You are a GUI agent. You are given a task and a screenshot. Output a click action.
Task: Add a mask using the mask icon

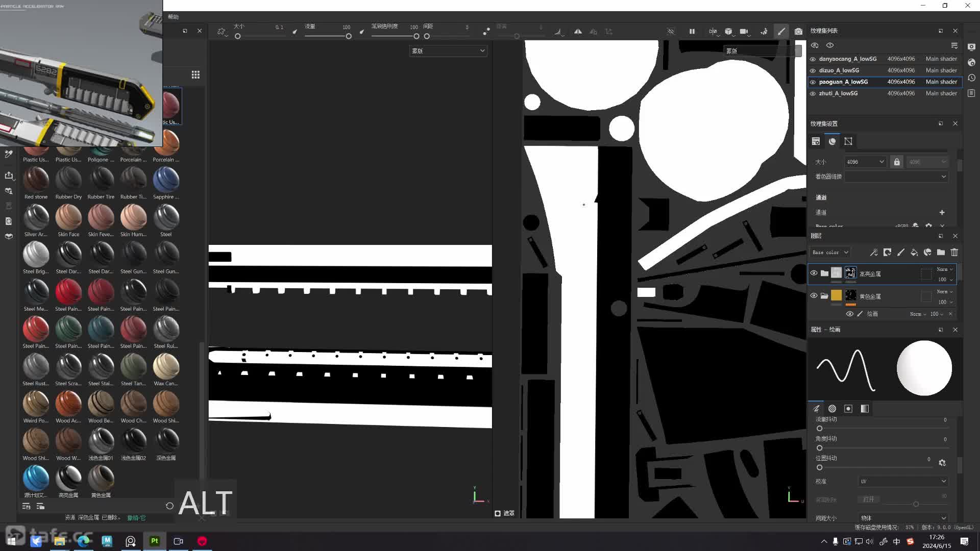pyautogui.click(x=887, y=253)
